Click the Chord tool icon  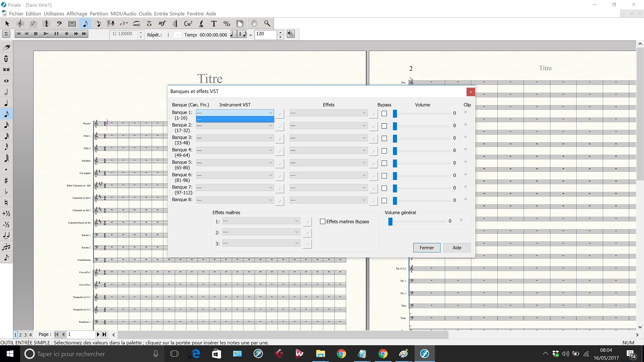tap(188, 23)
